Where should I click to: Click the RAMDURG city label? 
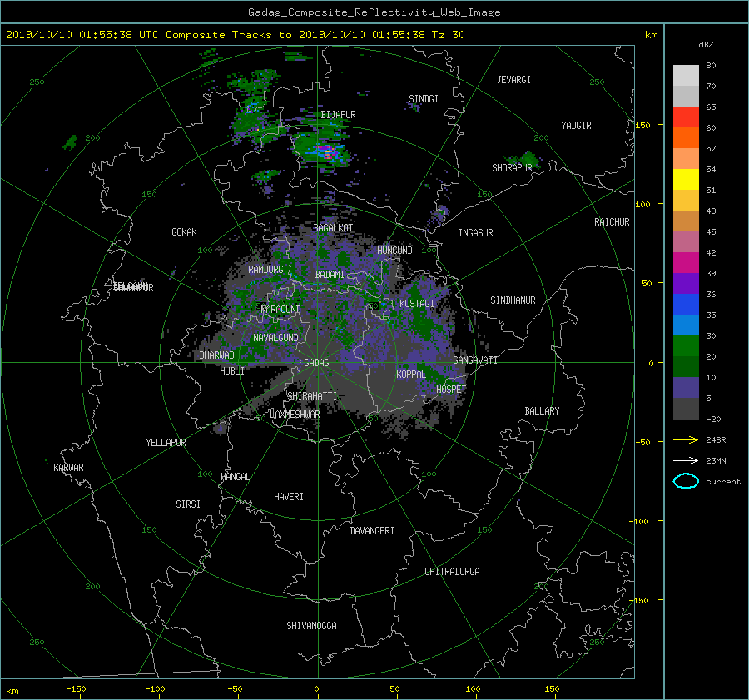pos(265,270)
